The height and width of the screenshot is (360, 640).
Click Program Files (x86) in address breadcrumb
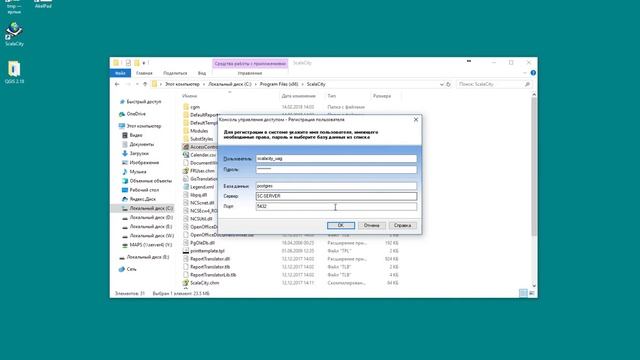279,84
